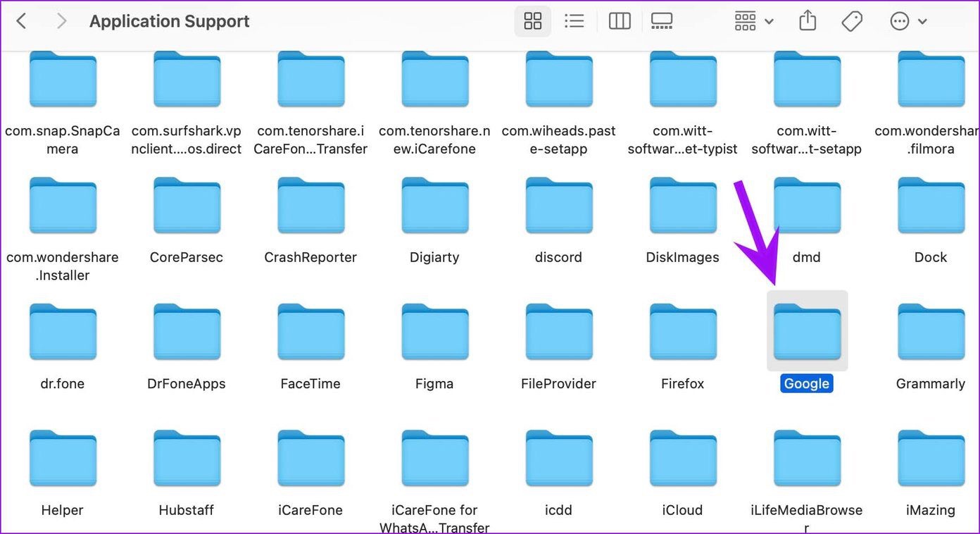The image size is (980, 534).
Task: Select the iCloud folder icon
Action: pyautogui.click(x=682, y=459)
